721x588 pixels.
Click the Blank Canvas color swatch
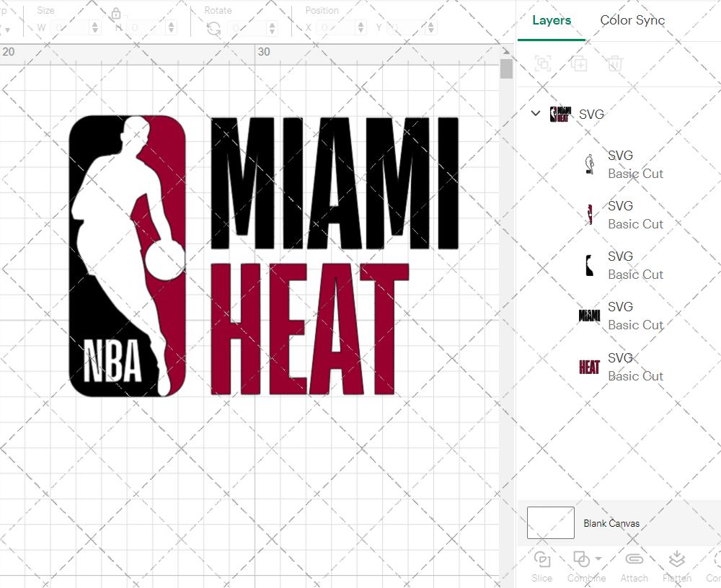point(550,522)
